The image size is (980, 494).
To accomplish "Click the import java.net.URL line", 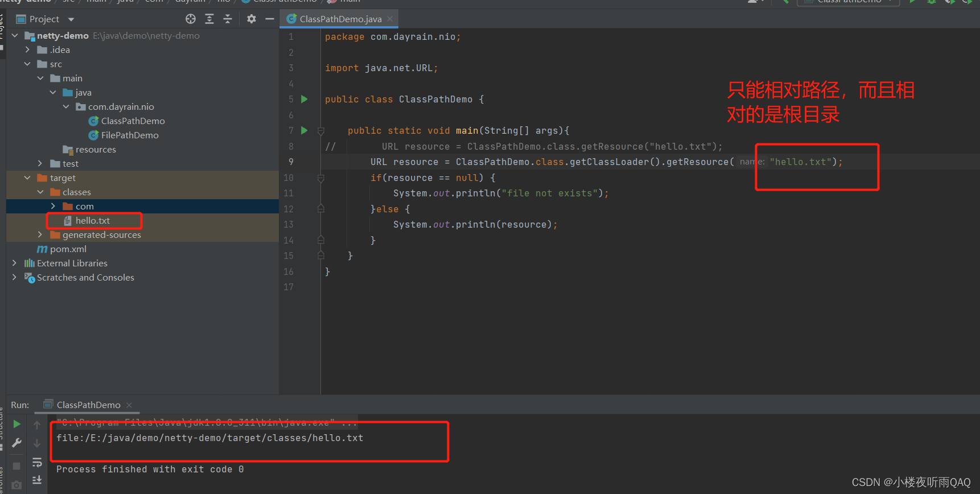I will tap(381, 68).
